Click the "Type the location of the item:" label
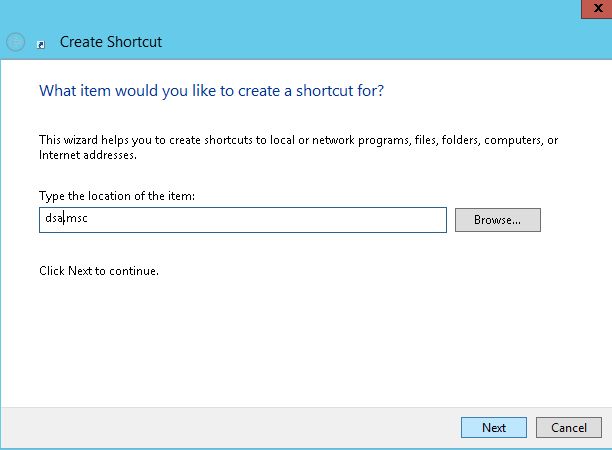 click(116, 196)
